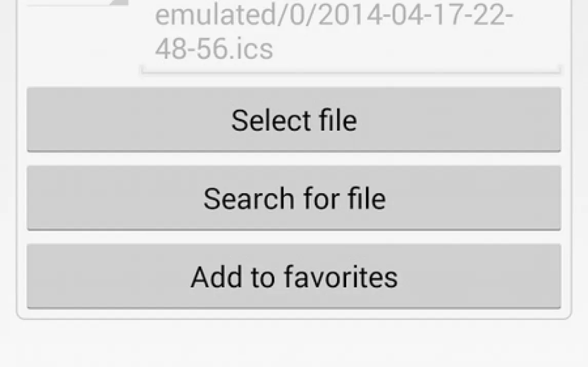Tap the Search for file button
Image resolution: width=588 pixels, height=367 pixels.
[x=294, y=198]
